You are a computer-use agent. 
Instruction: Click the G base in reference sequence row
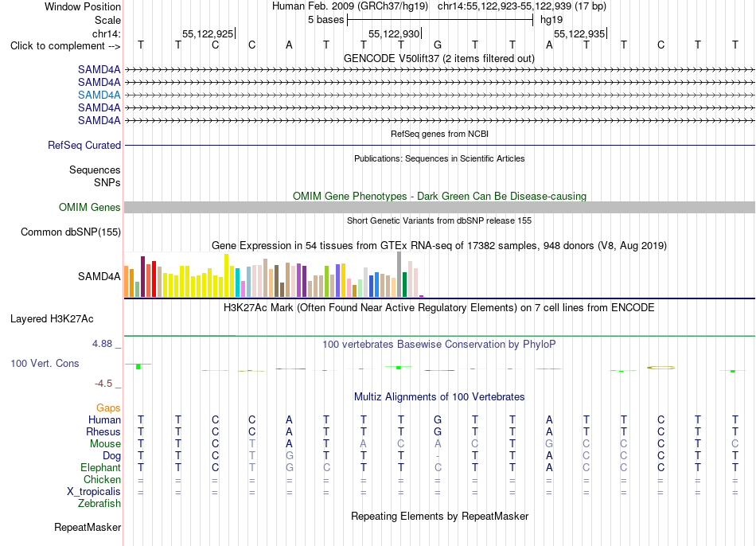click(438, 45)
